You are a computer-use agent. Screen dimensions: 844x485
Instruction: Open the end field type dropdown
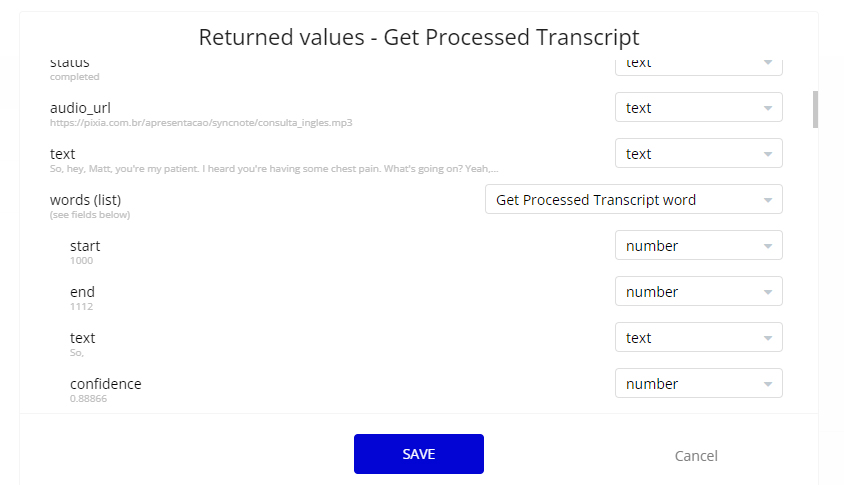pos(699,291)
